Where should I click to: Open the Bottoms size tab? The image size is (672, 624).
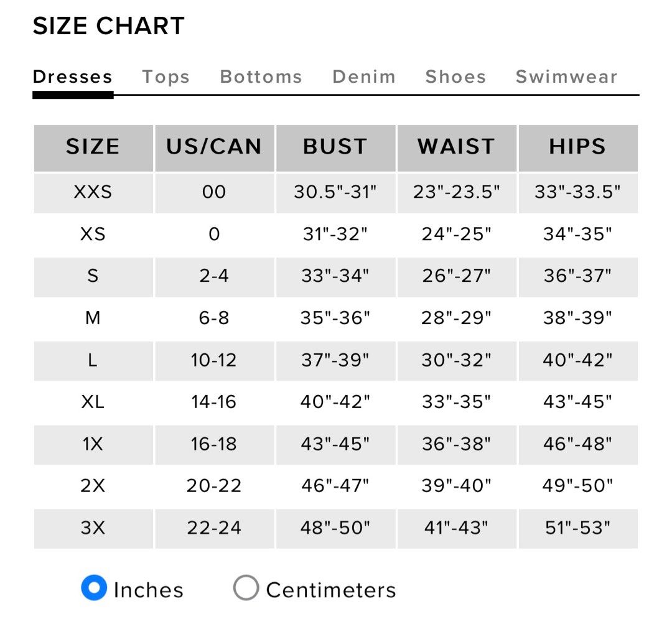point(261,77)
